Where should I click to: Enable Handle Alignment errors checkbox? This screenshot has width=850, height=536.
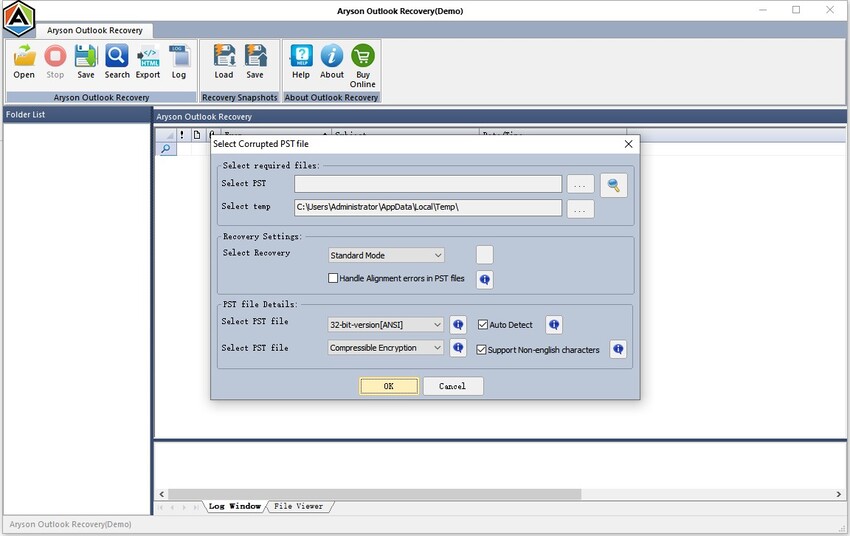pos(334,278)
